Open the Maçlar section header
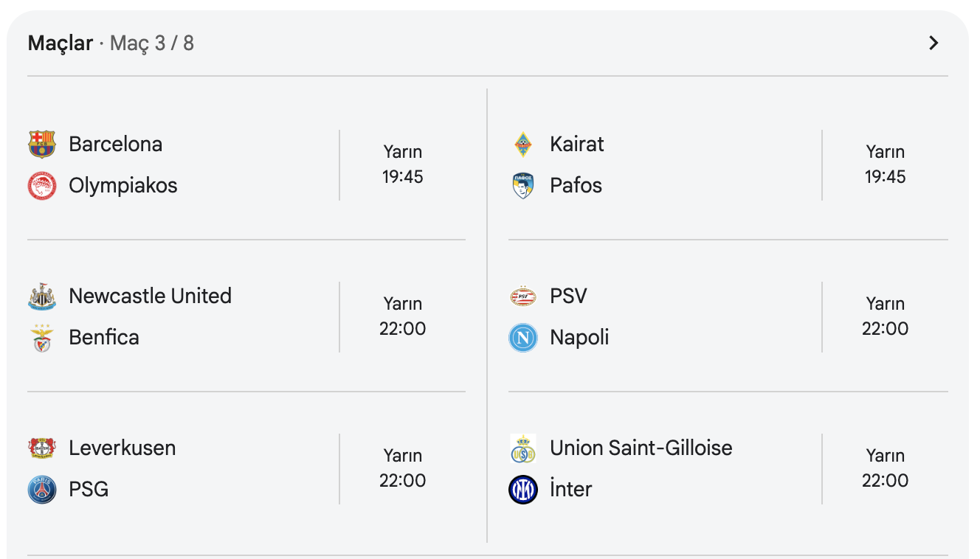This screenshot has height=559, width=980. pyautogui.click(x=61, y=43)
